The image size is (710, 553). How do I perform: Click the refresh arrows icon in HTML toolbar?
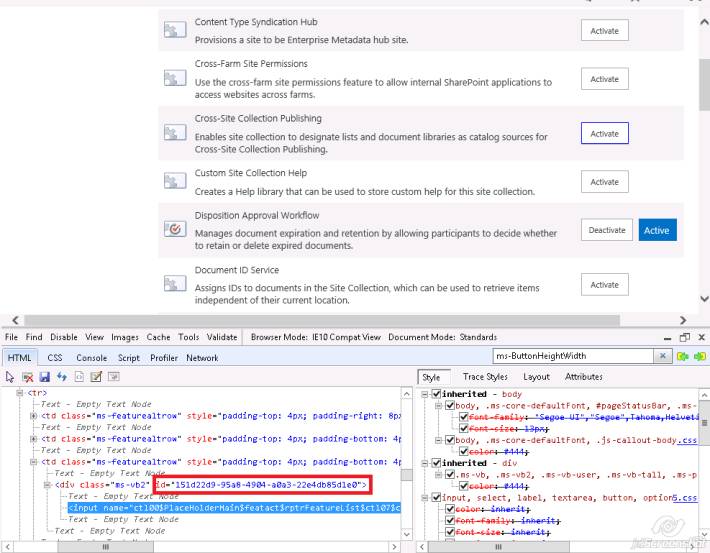pos(62,377)
